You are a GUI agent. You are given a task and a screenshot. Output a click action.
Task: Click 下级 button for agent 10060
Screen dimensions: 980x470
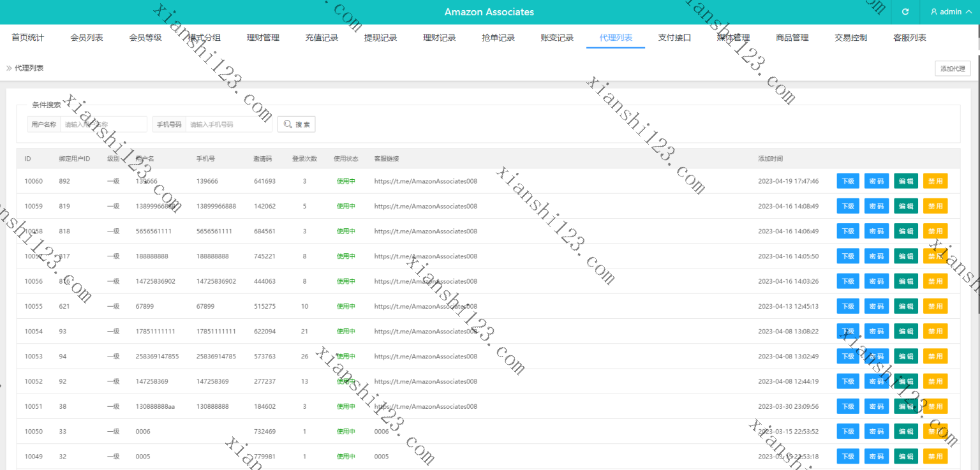coord(848,181)
